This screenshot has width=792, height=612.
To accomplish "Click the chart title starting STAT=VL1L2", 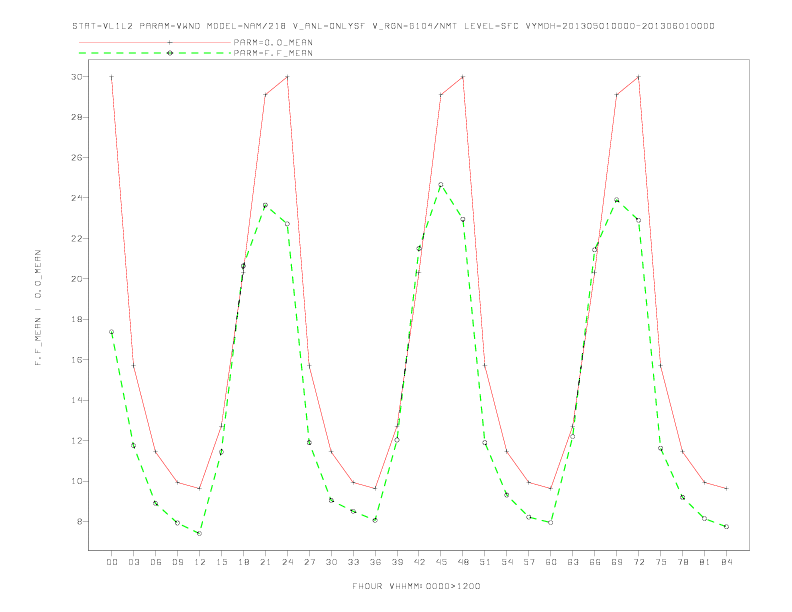I will 393,26.
